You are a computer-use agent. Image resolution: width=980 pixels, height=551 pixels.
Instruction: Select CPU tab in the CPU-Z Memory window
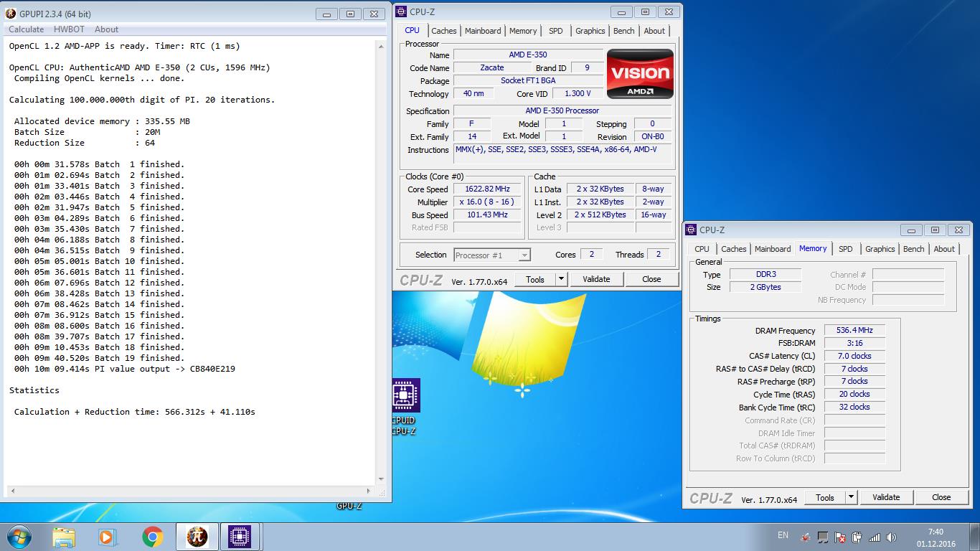(x=702, y=249)
